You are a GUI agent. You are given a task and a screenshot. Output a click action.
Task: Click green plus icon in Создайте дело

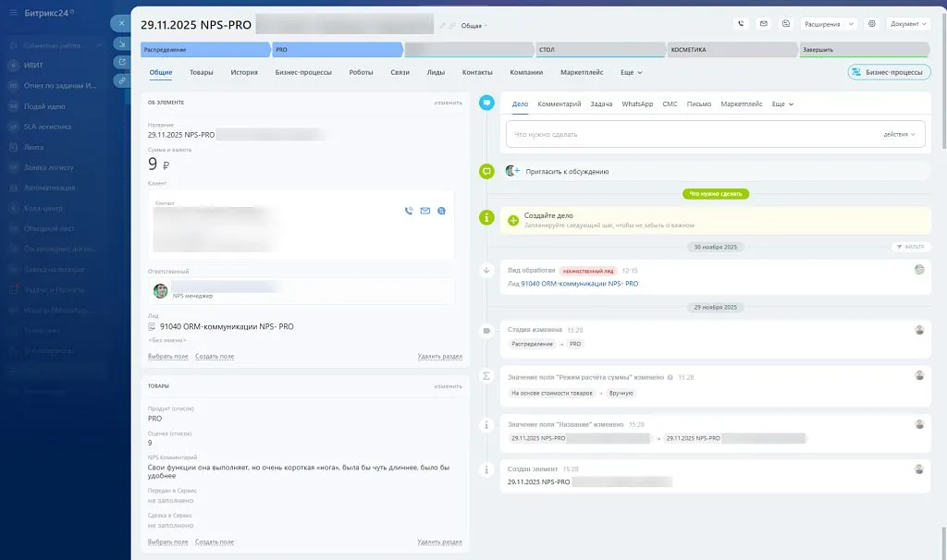(x=511, y=219)
